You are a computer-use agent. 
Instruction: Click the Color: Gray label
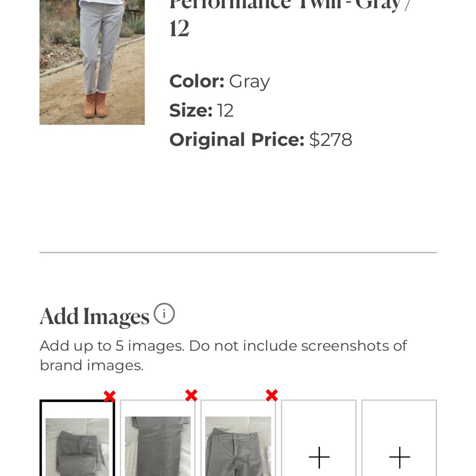(x=219, y=81)
